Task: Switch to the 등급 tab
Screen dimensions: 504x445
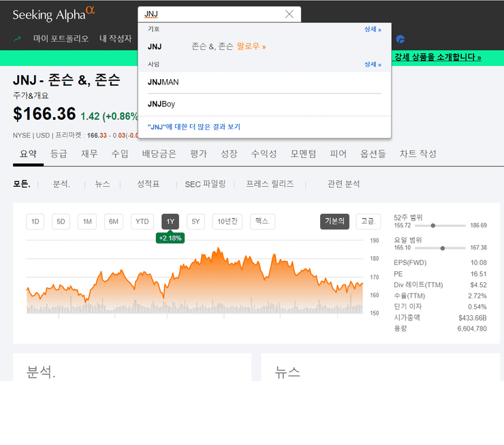Action: pyautogui.click(x=59, y=154)
